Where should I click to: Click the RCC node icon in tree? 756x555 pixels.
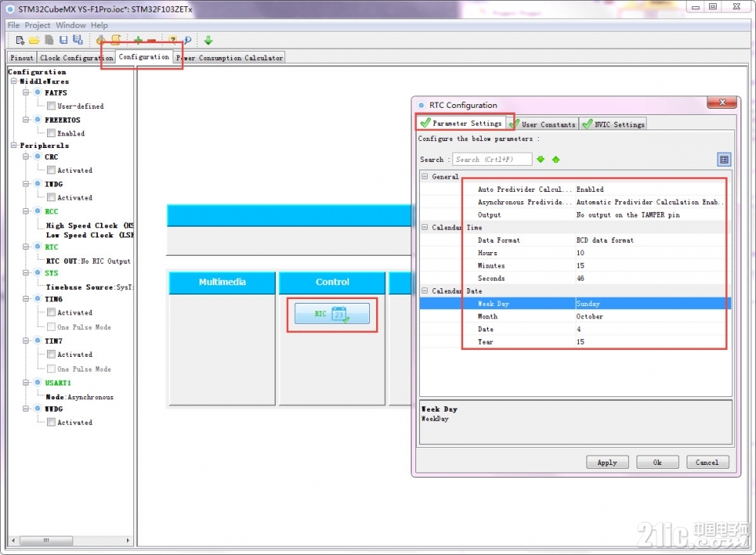(x=37, y=210)
